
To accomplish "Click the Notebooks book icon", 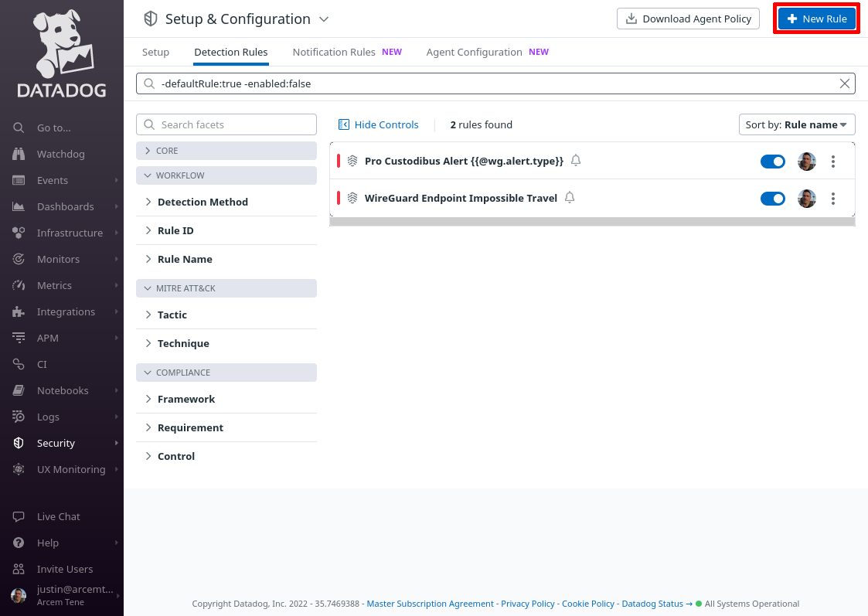I will tap(19, 391).
